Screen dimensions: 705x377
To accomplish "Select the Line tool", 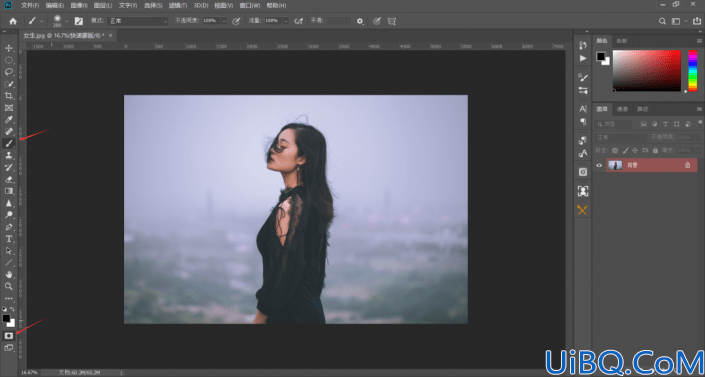I will [9, 262].
